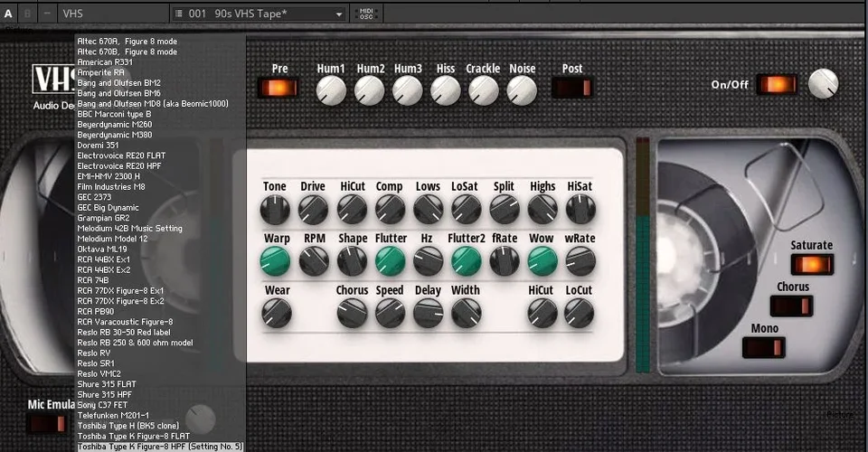
Task: Switch the plugin On/Off toggle
Action: 778,84
